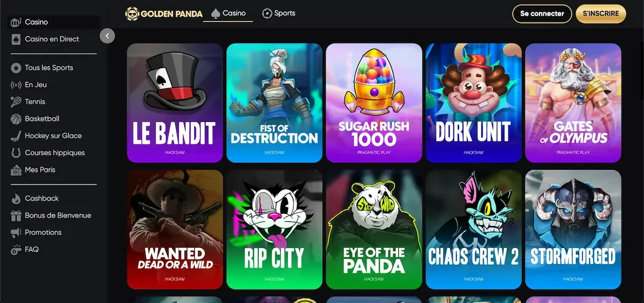The height and width of the screenshot is (303, 644).
Task: Click the S'INSCRIRE button
Action: click(601, 14)
